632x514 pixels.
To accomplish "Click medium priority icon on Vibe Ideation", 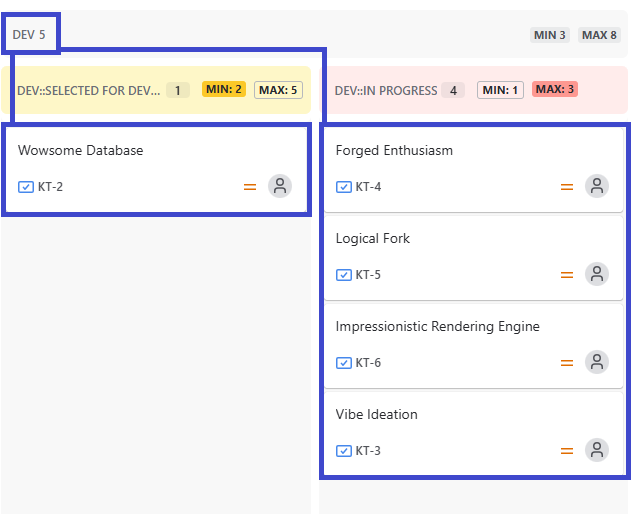I will 567,450.
